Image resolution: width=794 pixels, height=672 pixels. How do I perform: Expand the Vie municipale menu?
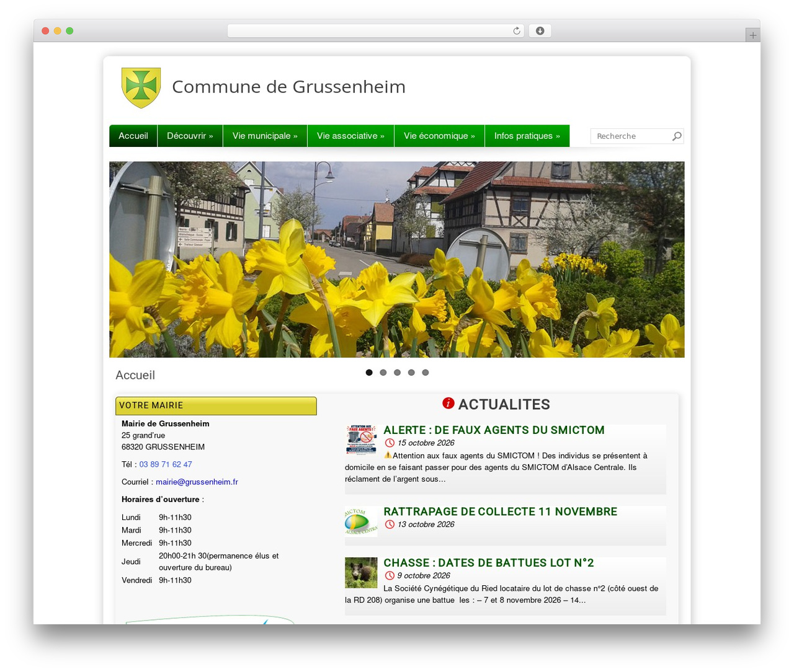coord(265,136)
